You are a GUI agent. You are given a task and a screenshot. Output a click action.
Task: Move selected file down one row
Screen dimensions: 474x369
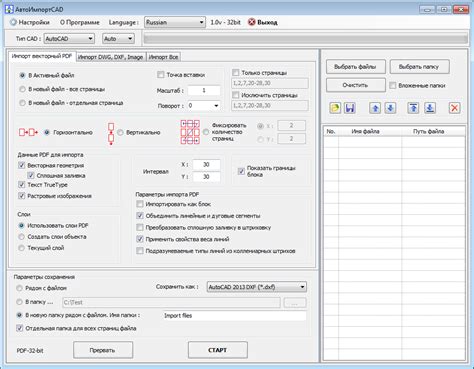point(390,108)
